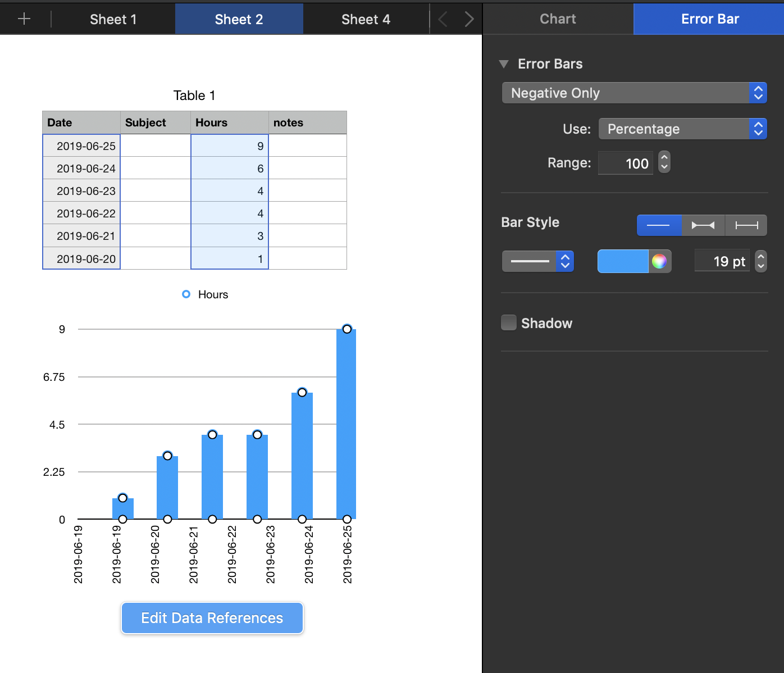The width and height of the screenshot is (784, 673).
Task: Open the Use Percentage dropdown
Action: (x=682, y=129)
